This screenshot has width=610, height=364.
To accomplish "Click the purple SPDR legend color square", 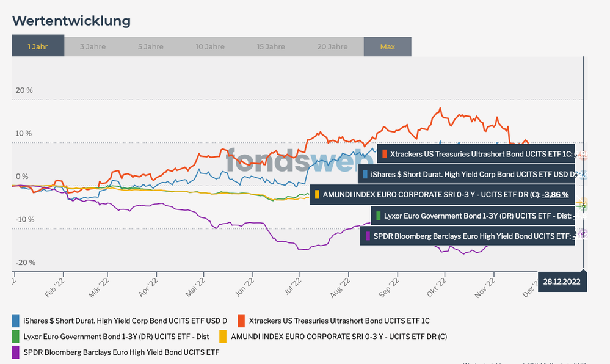I will pyautogui.click(x=16, y=352).
